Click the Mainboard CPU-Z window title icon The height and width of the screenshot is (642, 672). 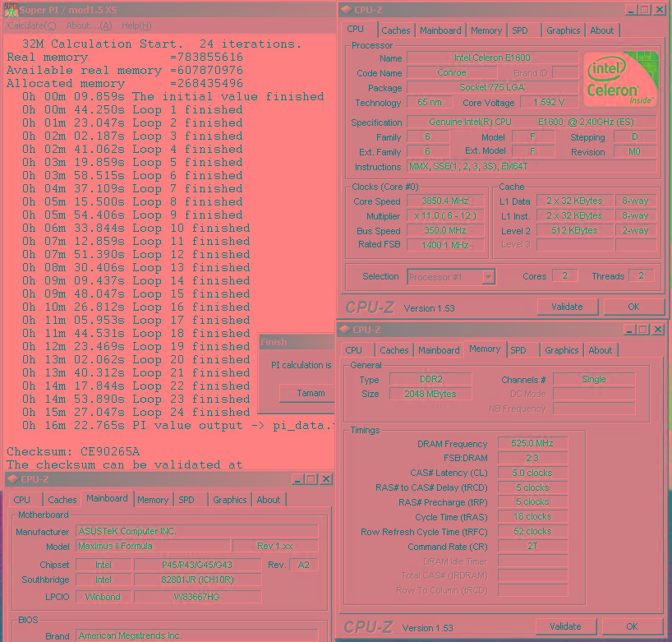(12, 479)
